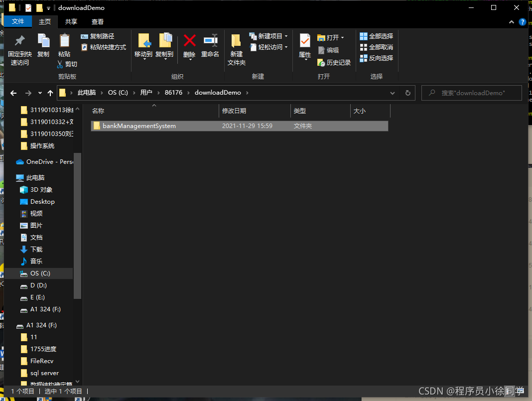Open Help question mark icon
532x401 pixels.
(x=522, y=22)
